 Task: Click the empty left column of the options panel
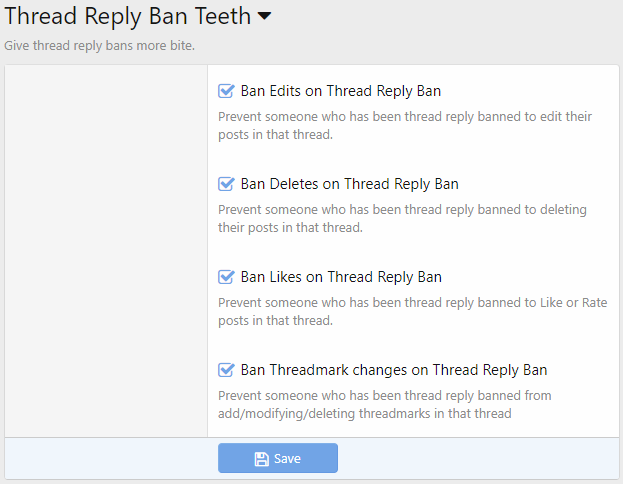[106, 250]
